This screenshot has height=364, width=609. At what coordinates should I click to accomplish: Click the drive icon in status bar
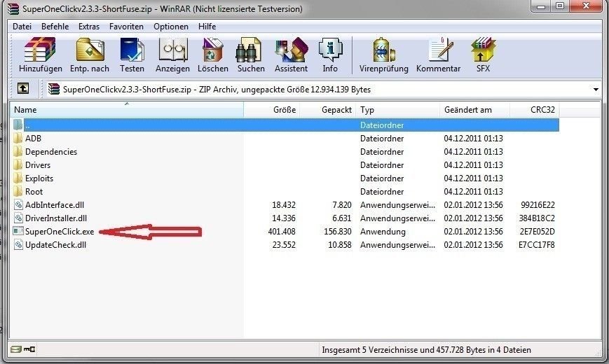tap(15, 349)
